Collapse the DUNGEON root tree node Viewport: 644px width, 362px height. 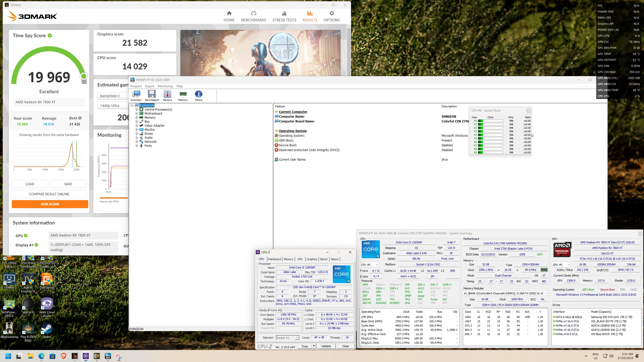click(x=132, y=105)
